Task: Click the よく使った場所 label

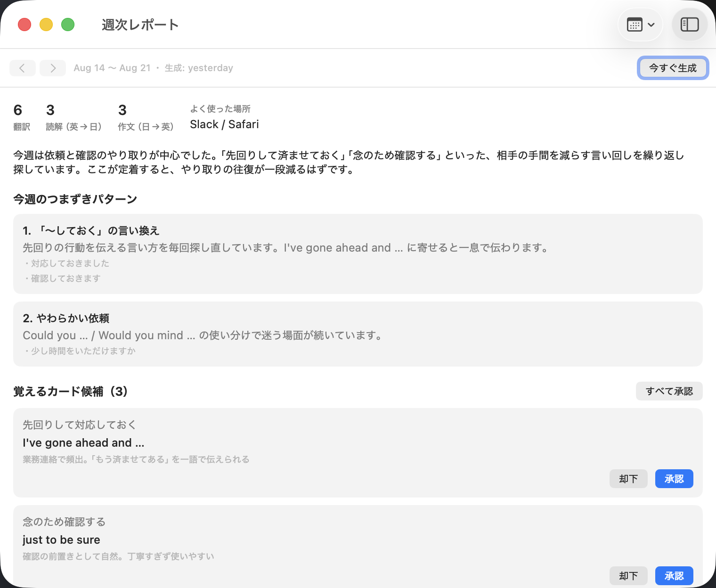Action: [x=220, y=109]
